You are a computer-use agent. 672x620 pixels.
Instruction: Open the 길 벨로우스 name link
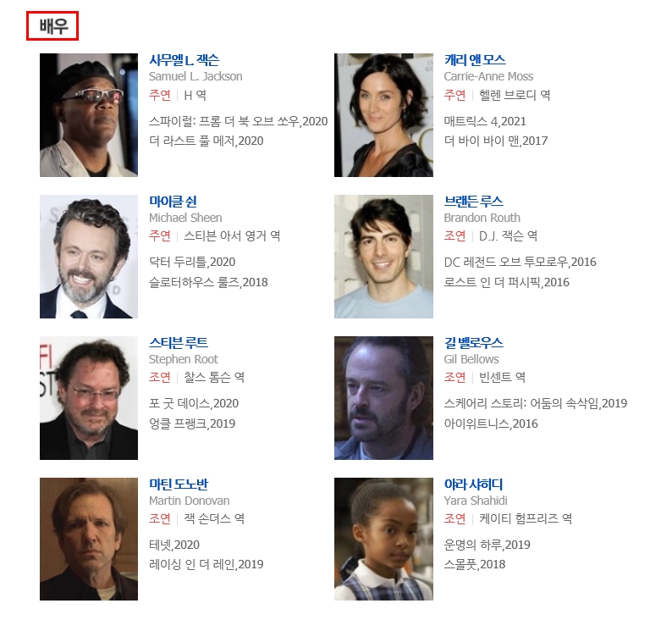click(473, 343)
